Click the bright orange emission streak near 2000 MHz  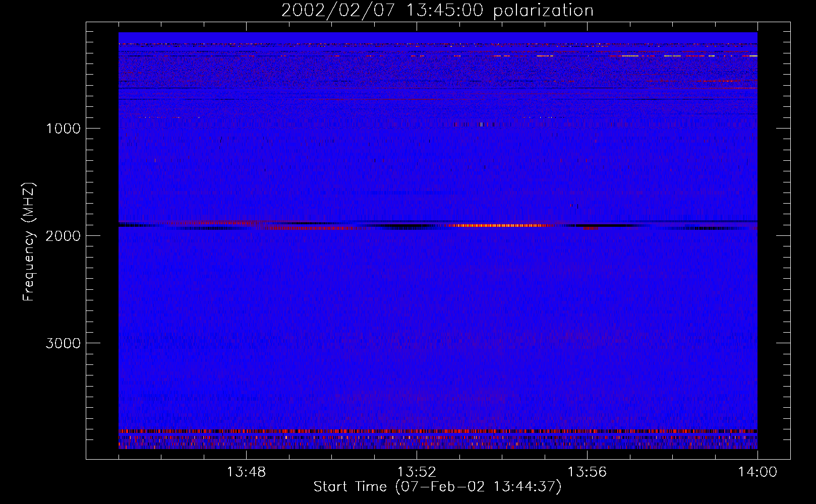click(x=502, y=225)
